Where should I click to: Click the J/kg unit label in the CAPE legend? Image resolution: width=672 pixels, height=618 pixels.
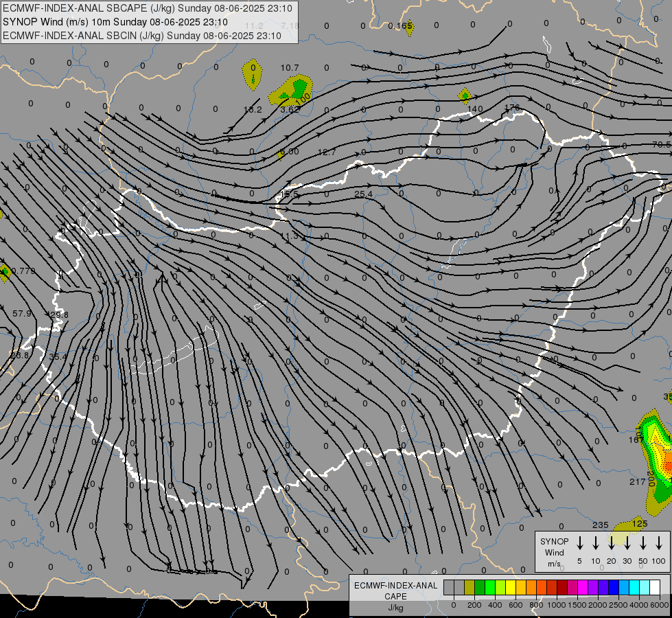tap(395, 608)
